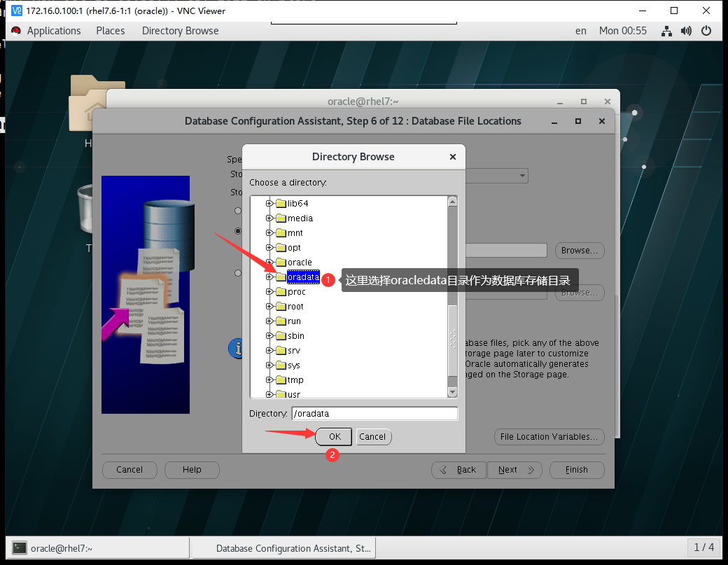Click the Next button in the assistant
The height and width of the screenshot is (565, 728).
[514, 470]
